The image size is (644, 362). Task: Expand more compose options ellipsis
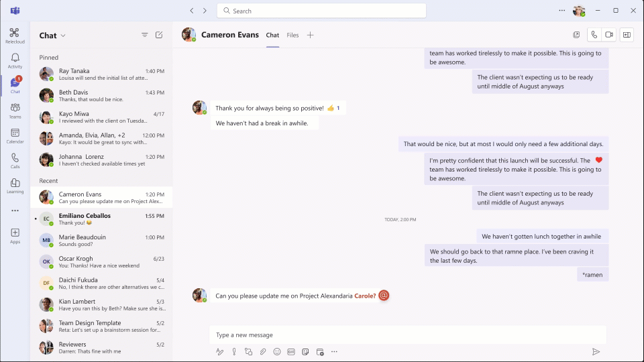pyautogui.click(x=334, y=351)
